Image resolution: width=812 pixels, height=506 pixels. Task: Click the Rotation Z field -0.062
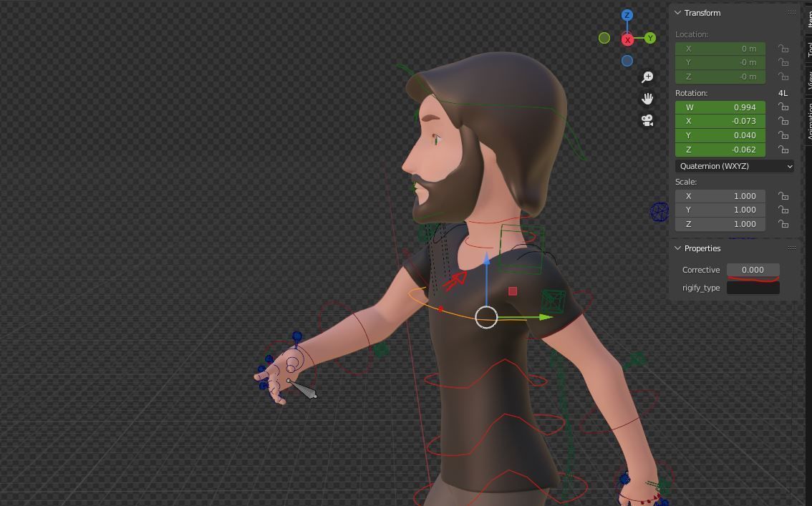pos(720,150)
